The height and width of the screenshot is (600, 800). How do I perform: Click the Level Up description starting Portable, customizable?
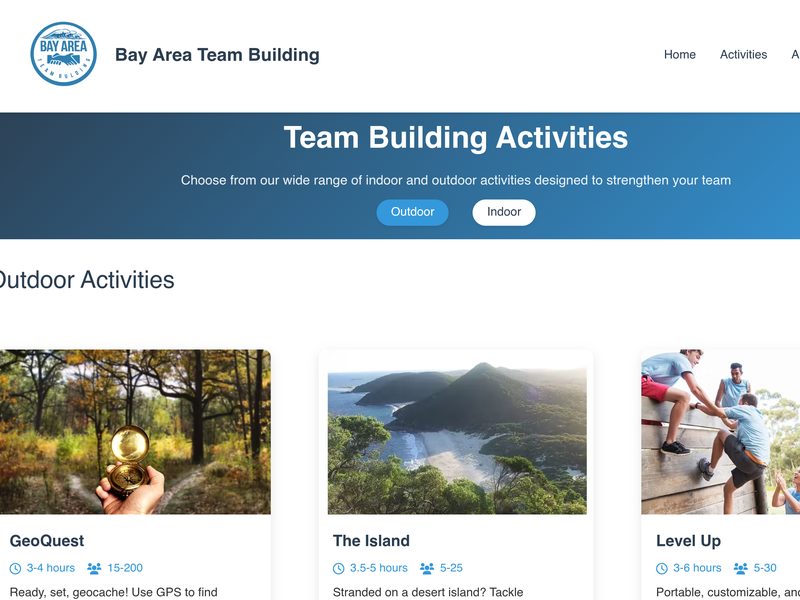(728, 592)
